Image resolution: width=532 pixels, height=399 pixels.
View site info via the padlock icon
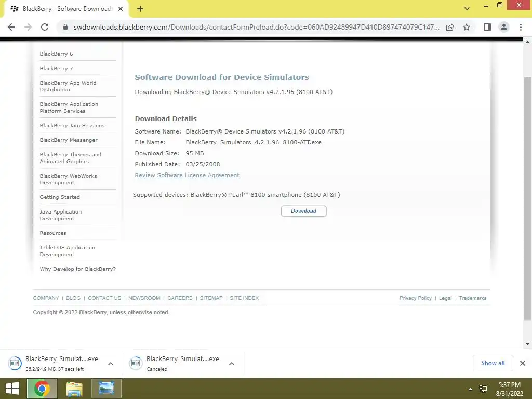click(65, 27)
